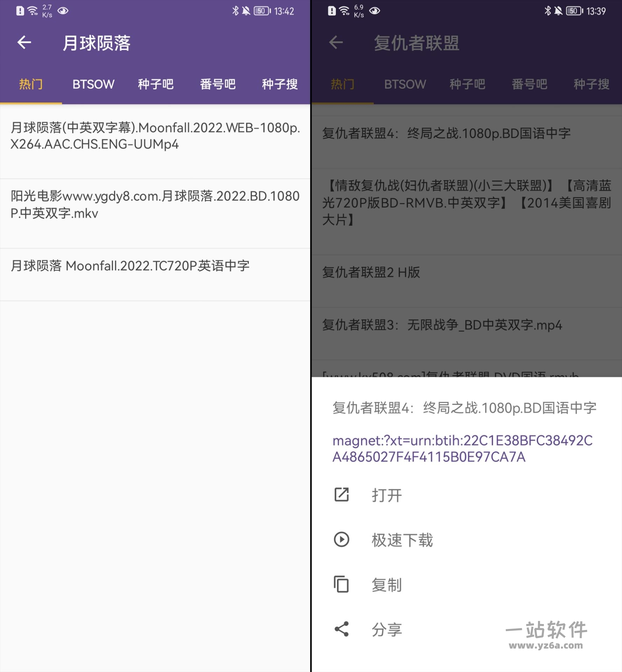Switch to BTSOW tab on 月球陨落 screen

pyautogui.click(x=93, y=84)
